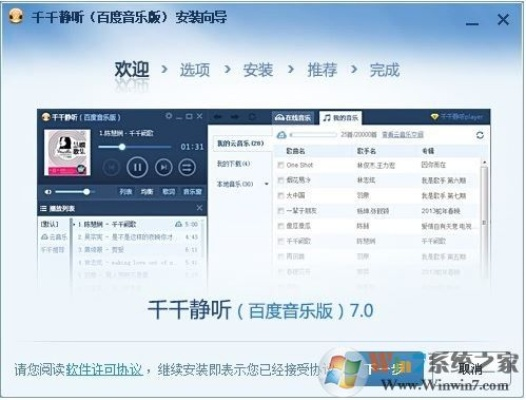Click the playback mode loop icon in preview
Viewport: 526px width, 400px height.
(x=187, y=167)
